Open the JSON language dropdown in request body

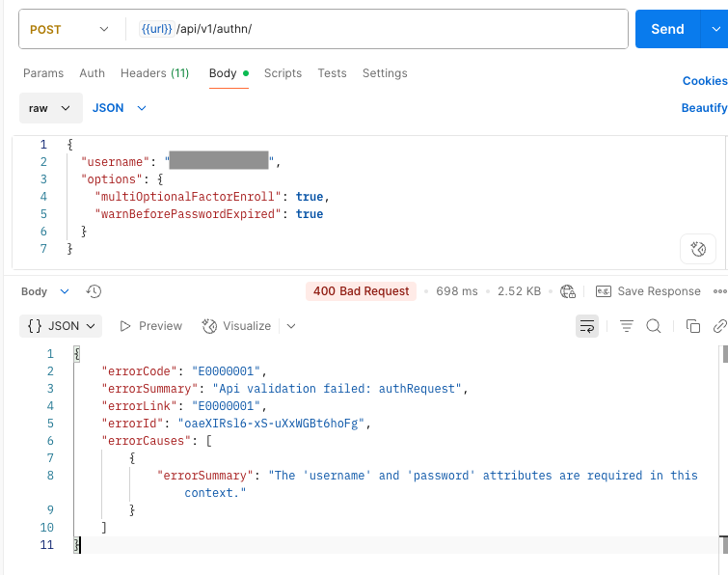pyautogui.click(x=120, y=108)
